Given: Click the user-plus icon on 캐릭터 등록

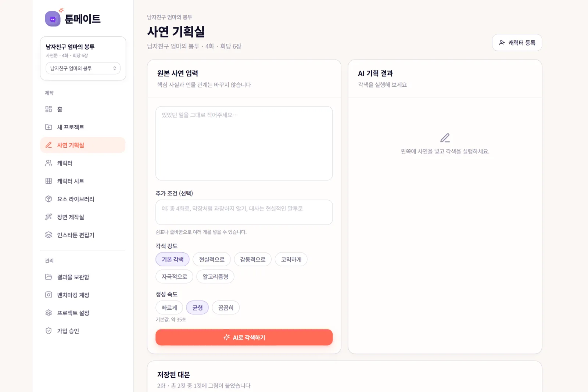Looking at the screenshot, I should click(x=502, y=43).
